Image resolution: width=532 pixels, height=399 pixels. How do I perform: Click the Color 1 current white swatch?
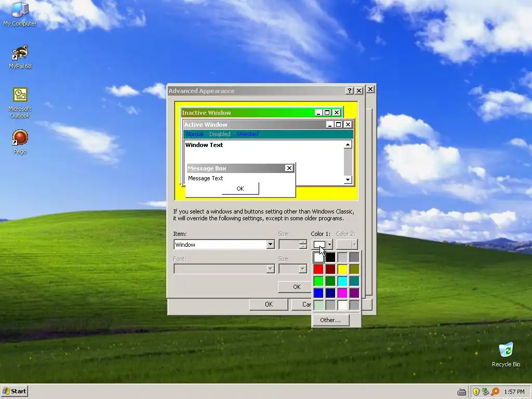coord(320,244)
